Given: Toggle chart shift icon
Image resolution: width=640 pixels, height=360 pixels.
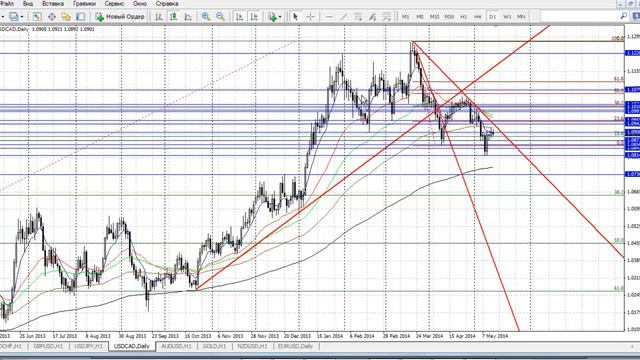Looking at the screenshot, I should [254, 17].
